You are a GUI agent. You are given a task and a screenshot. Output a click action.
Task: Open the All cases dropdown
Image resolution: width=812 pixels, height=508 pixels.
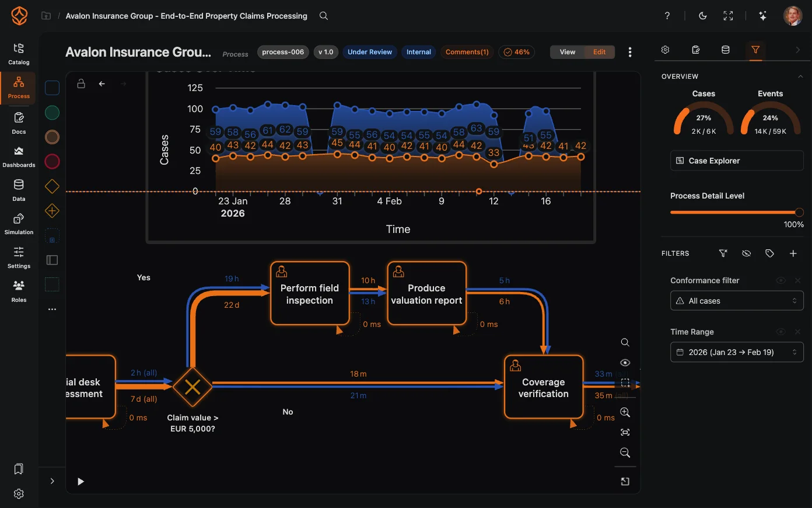point(737,301)
